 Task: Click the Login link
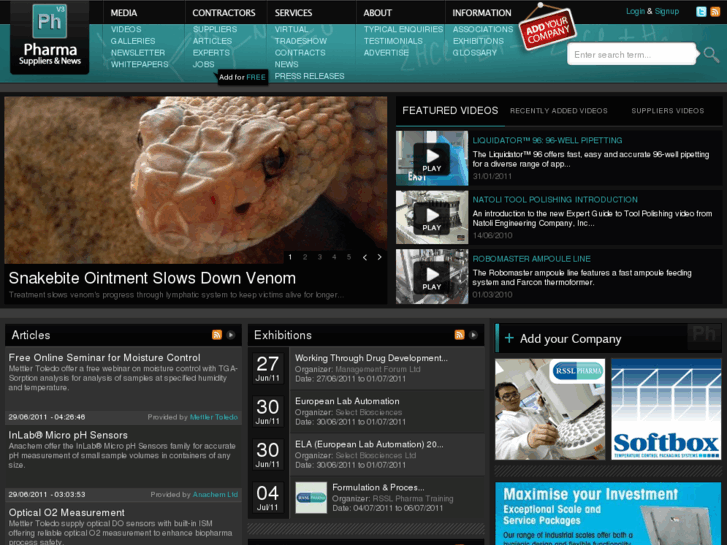635,11
